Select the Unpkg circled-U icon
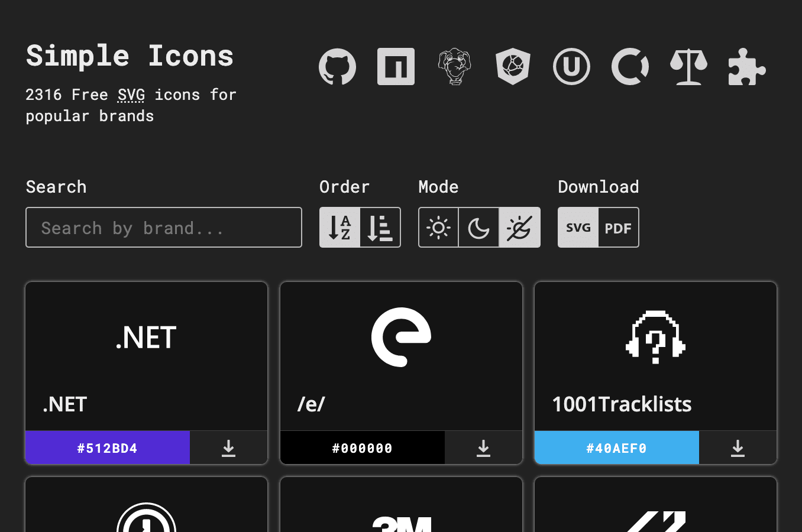The width and height of the screenshot is (802, 532). [571, 66]
